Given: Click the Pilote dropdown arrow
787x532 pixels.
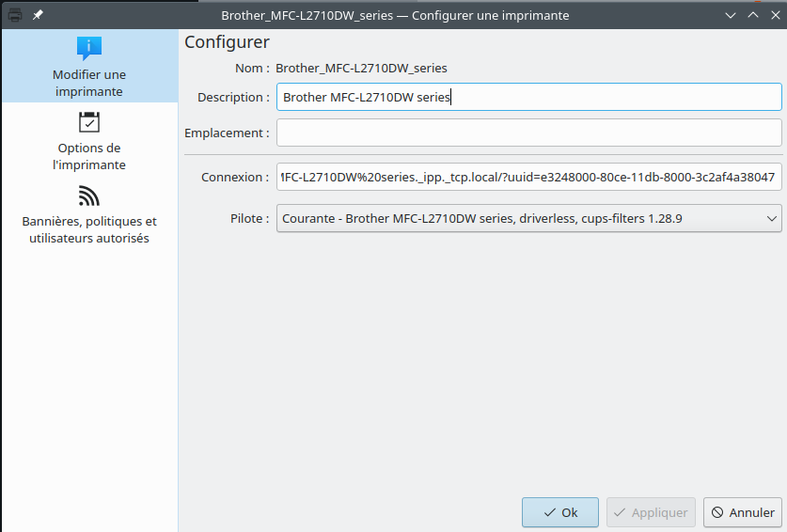Looking at the screenshot, I should (771, 219).
